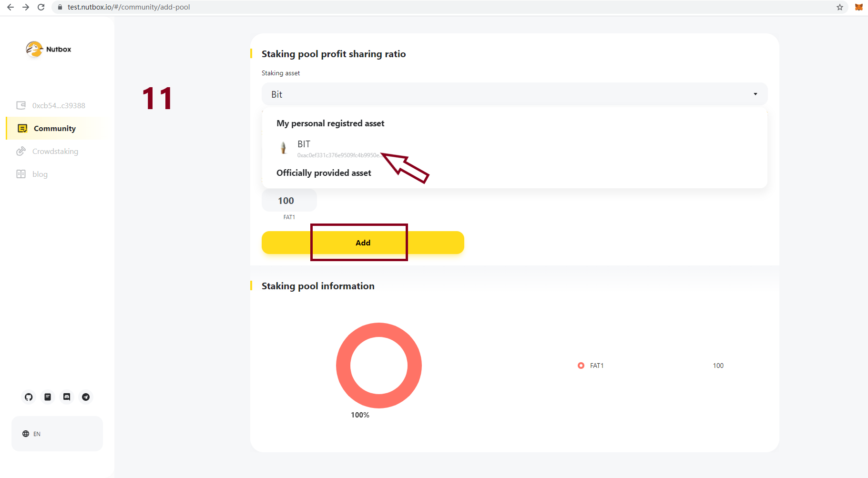The image size is (868, 478).
Task: Open the docs book icon
Action: [x=48, y=397]
